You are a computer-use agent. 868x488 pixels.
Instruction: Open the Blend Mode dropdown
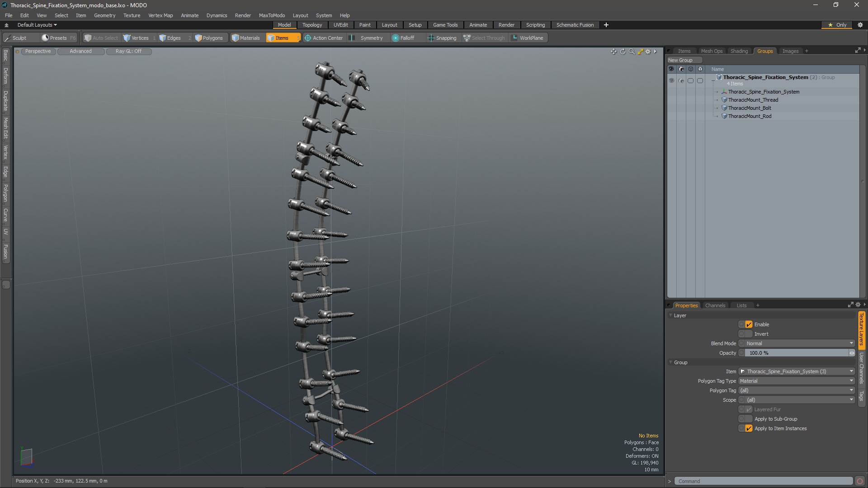[x=799, y=343]
